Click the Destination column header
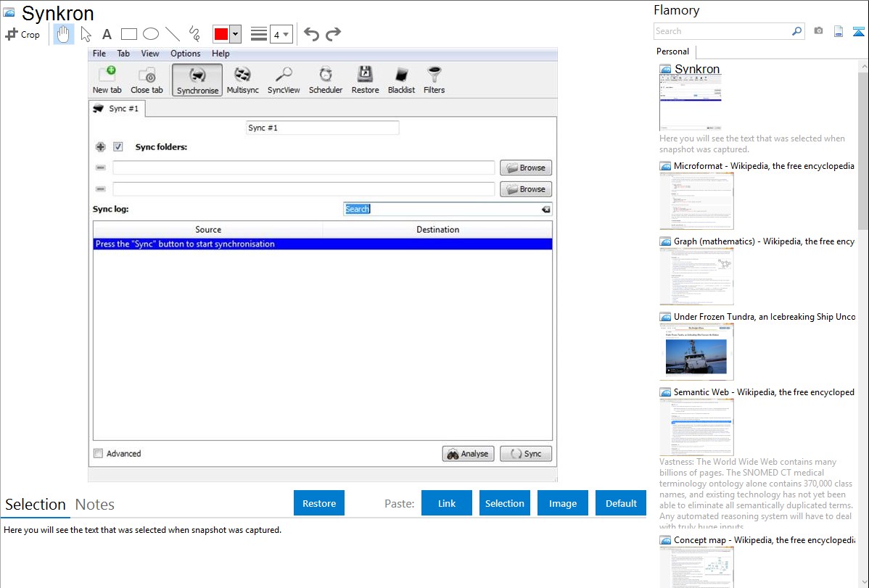Viewport: 869px width, 588px height. [437, 229]
